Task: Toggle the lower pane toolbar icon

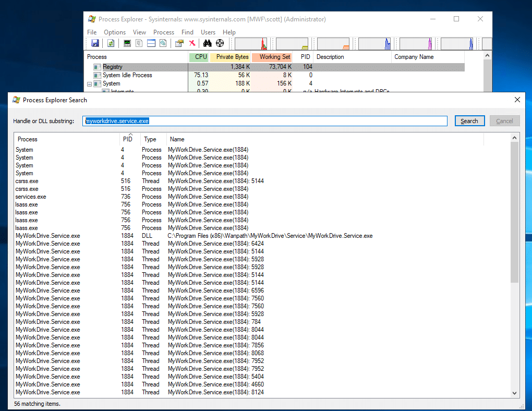Action: point(151,43)
